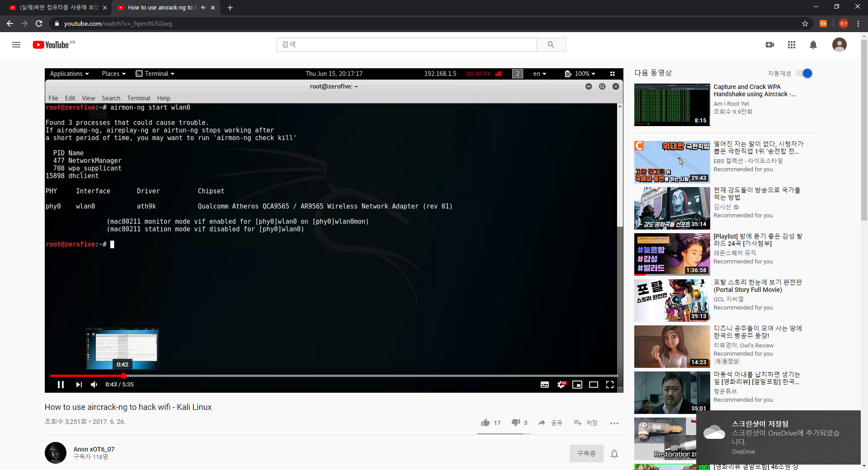The height and width of the screenshot is (470, 868).
Task: Toggle channel notification bell beside 구독중
Action: click(x=614, y=454)
